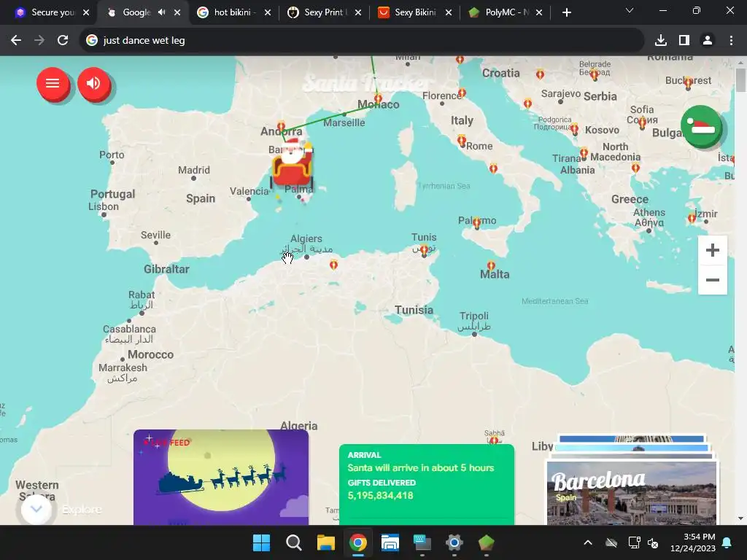Open Chrome downloads icon
747x560 pixels.
661,41
